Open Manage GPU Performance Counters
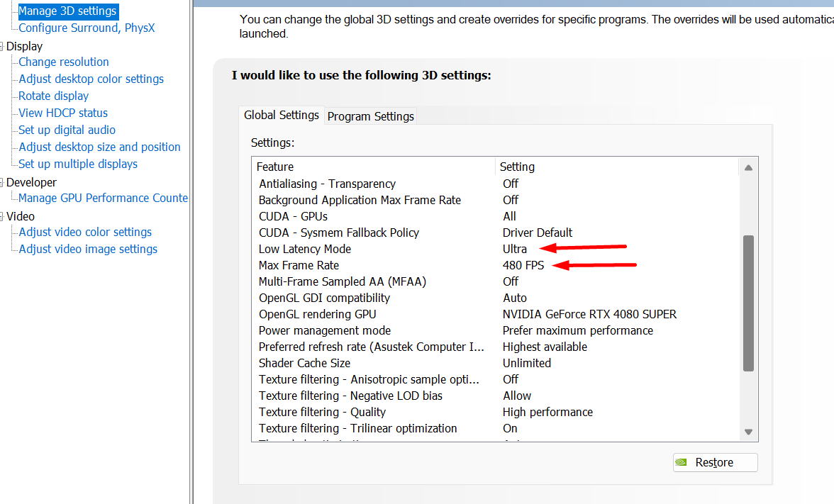The image size is (834, 504). pyautogui.click(x=104, y=198)
